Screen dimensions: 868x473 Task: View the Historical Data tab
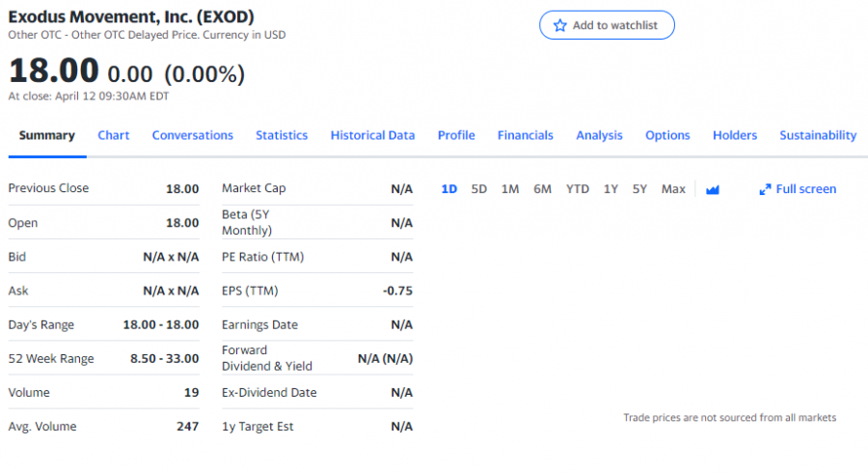click(x=372, y=135)
